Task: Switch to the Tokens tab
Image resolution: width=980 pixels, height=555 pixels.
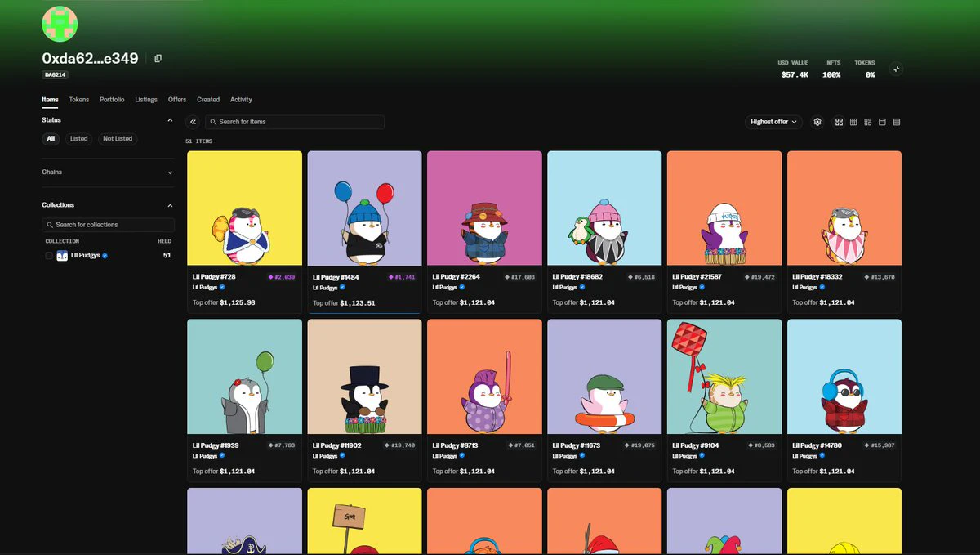Action: pos(79,100)
